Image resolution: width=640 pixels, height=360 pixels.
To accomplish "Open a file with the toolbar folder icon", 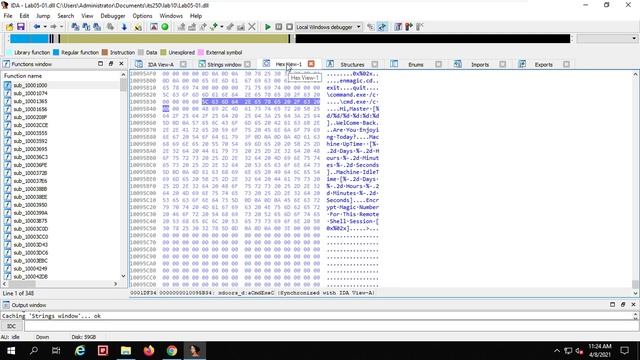I will [x=9, y=27].
